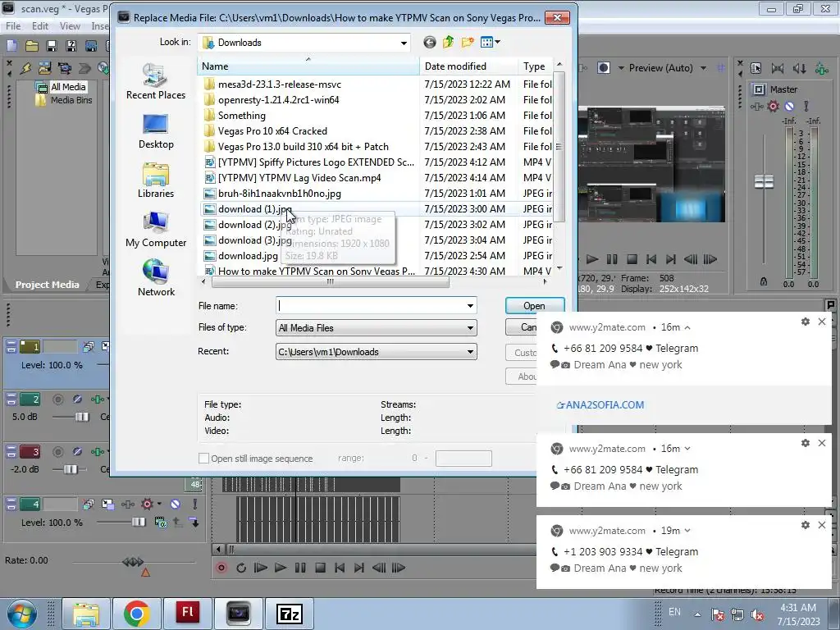Make track 4 a compositing child

coord(194,522)
